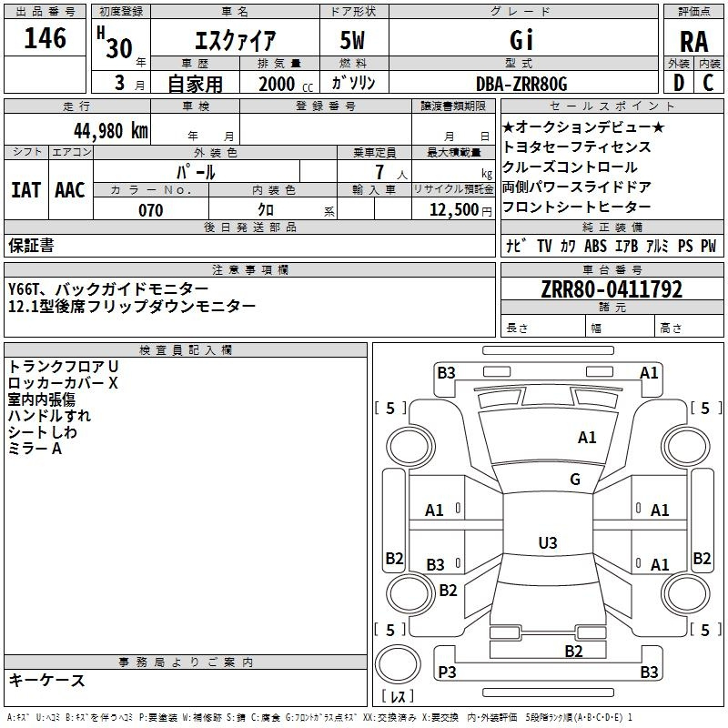Click the キーケース office notice text
Image resolution: width=728 pixels, height=728 pixels.
(x=46, y=681)
